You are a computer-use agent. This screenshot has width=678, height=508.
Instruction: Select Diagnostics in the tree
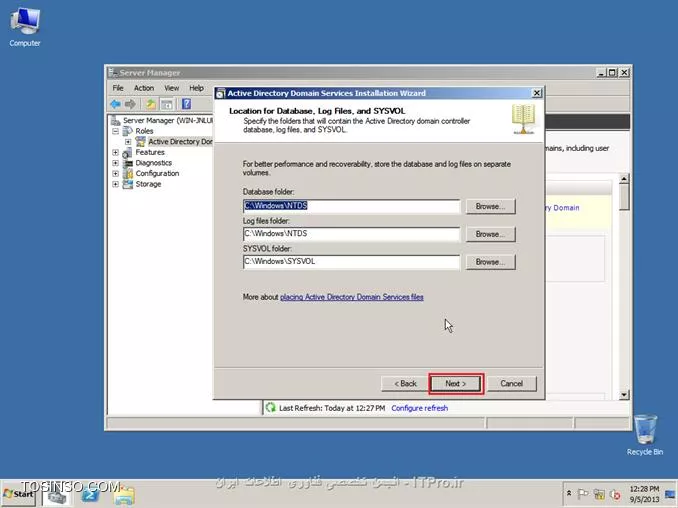click(154, 163)
